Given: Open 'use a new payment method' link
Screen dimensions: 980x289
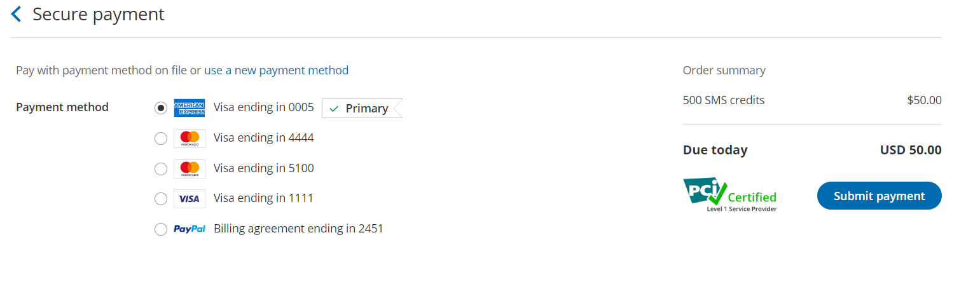Looking at the screenshot, I should tap(276, 70).
